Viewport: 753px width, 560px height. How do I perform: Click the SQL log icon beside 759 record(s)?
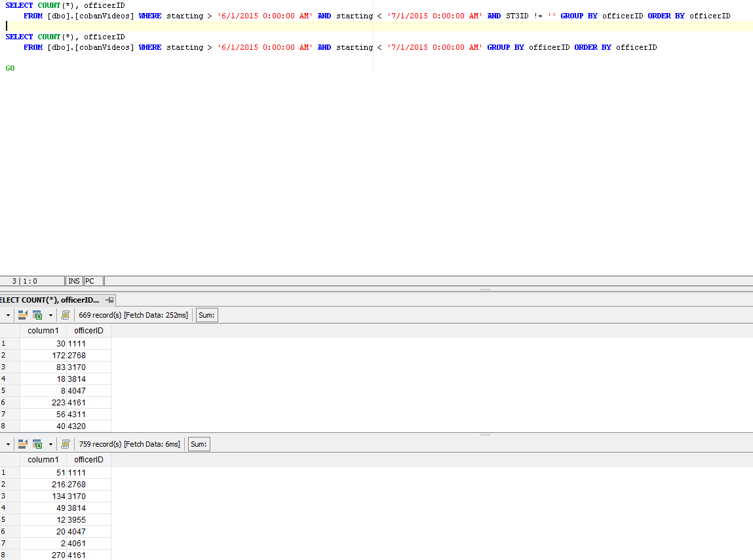tap(66, 444)
